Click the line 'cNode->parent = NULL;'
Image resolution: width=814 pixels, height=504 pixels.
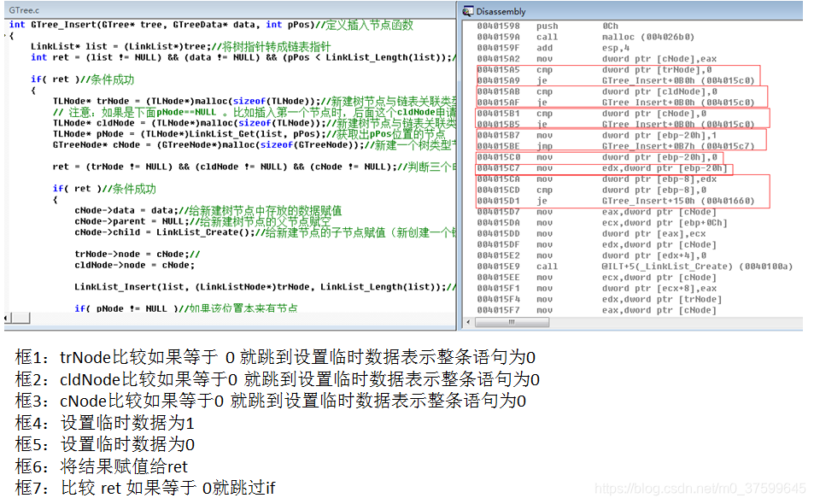(202, 221)
